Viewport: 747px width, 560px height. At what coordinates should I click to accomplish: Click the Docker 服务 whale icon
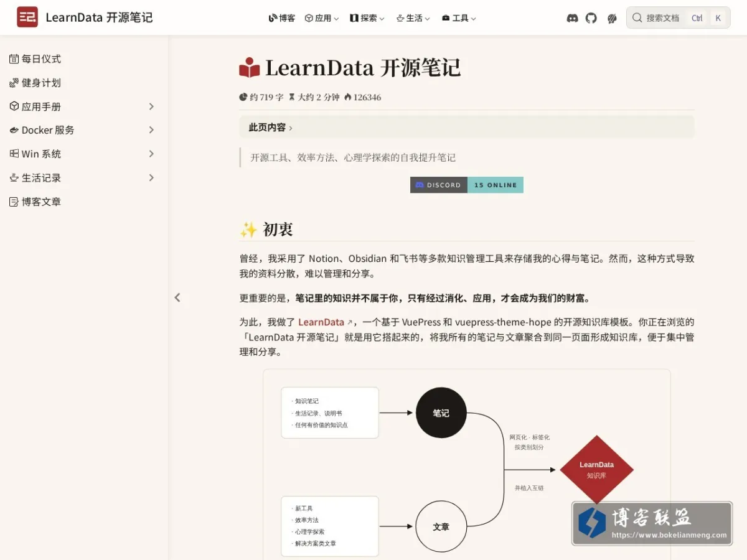(14, 130)
